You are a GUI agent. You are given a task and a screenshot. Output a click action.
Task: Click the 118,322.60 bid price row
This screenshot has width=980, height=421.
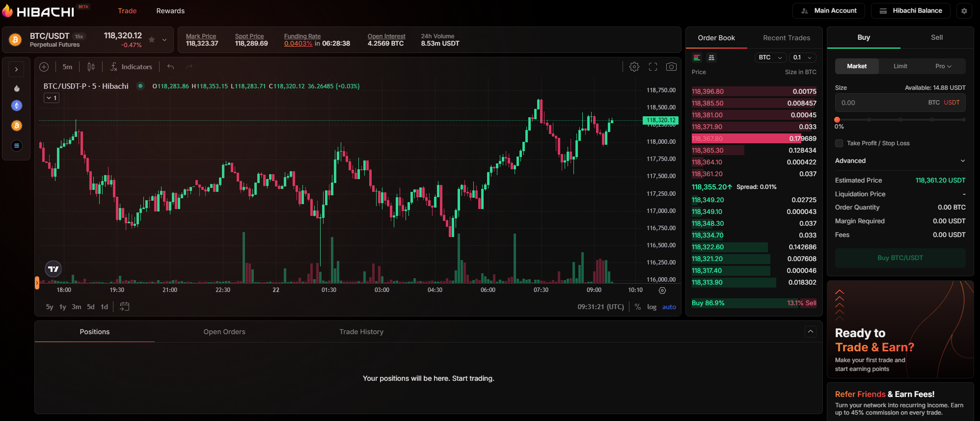tap(754, 247)
